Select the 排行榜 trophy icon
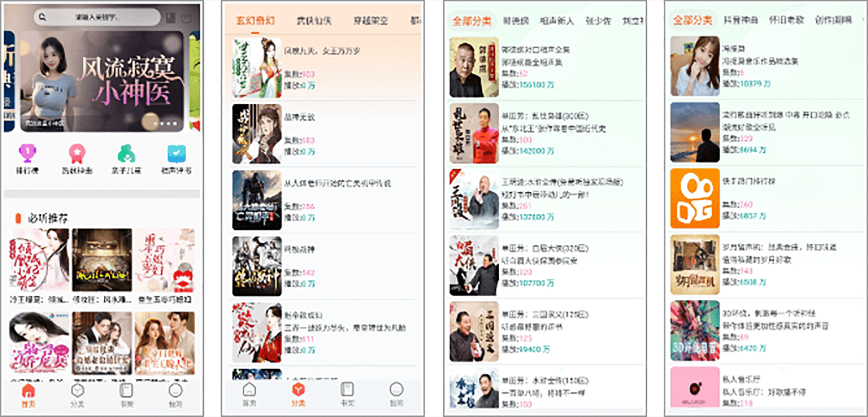The image size is (868, 417). pyautogui.click(x=28, y=154)
